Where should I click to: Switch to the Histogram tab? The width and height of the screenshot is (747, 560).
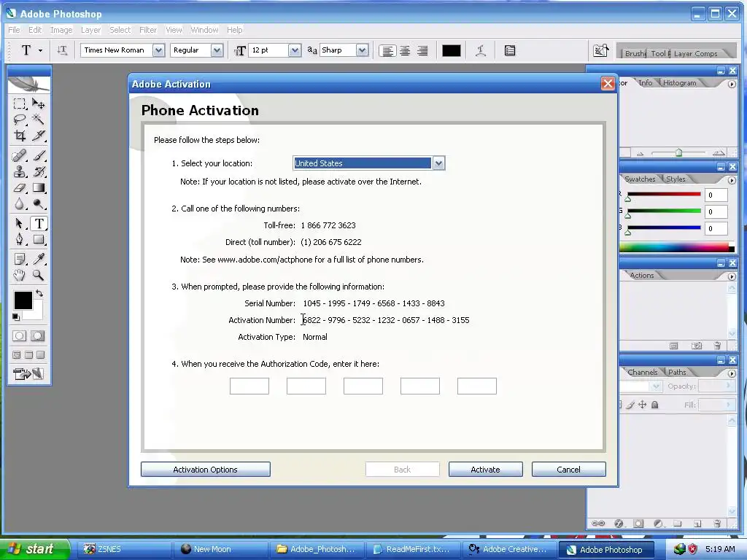679,83
